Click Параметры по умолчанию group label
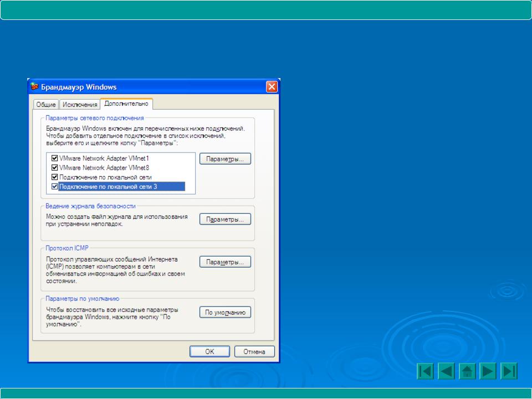 pos(82,299)
